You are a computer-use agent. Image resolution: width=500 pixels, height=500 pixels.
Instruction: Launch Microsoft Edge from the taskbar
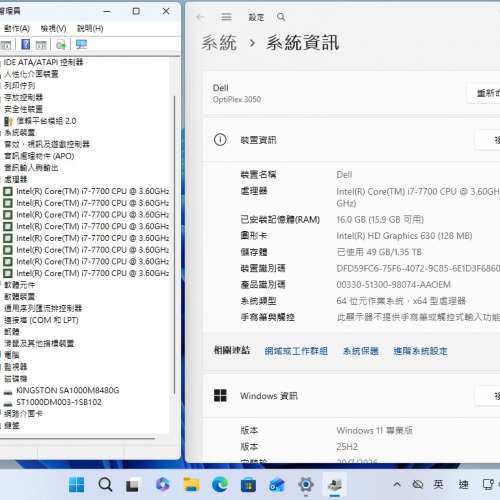click(220, 484)
